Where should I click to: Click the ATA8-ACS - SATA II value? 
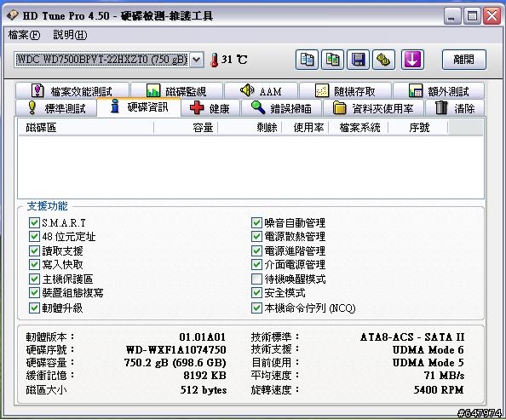click(x=412, y=337)
